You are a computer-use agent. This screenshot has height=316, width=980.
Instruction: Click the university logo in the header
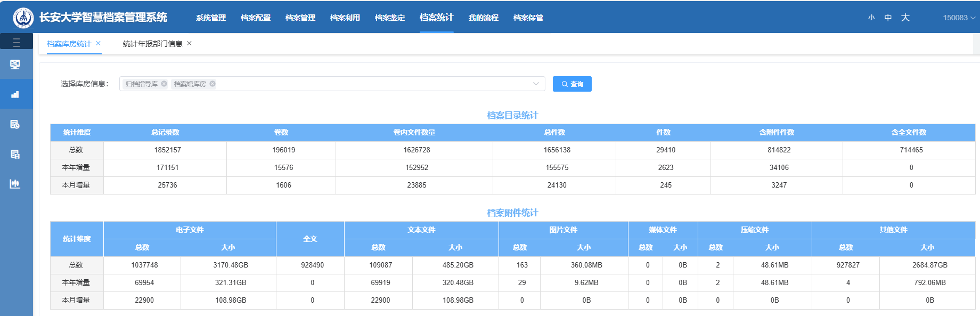tap(23, 18)
